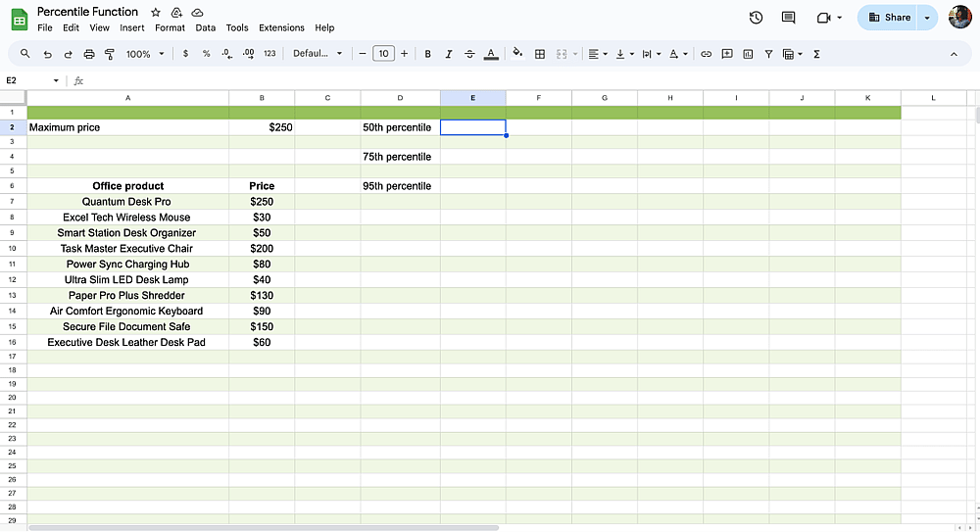980x532 pixels.
Task: Open the Data menu
Action: [x=205, y=28]
